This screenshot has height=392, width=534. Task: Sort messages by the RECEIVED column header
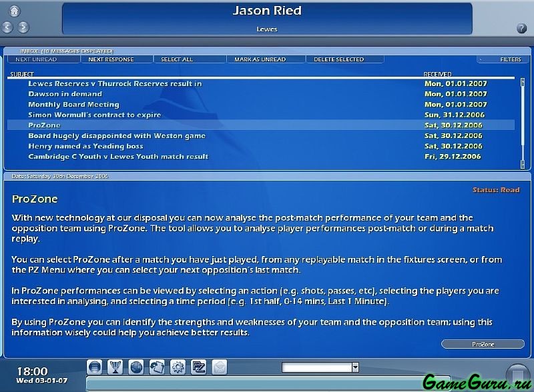tap(437, 74)
